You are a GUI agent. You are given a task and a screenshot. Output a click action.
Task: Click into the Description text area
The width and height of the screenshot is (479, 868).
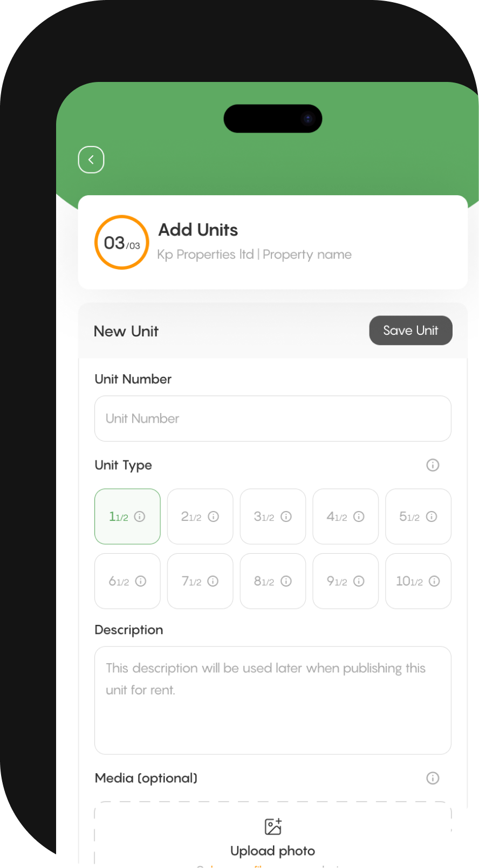coord(273,700)
